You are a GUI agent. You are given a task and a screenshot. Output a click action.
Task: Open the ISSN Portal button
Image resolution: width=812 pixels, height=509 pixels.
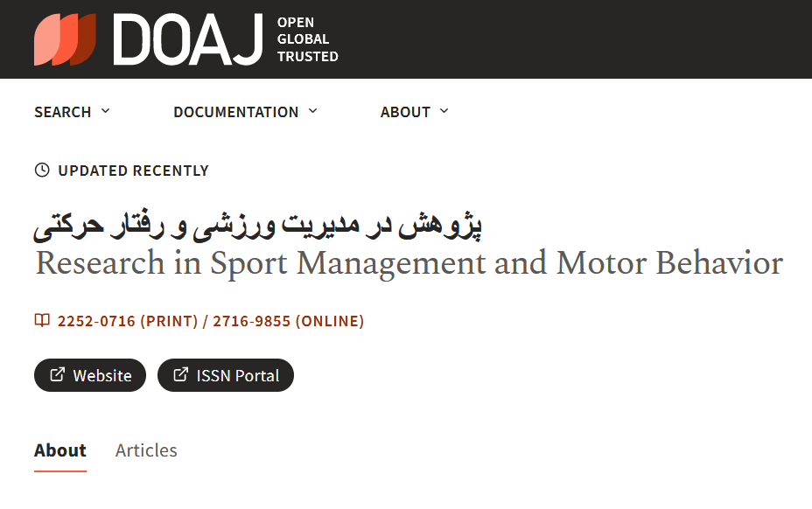point(226,375)
